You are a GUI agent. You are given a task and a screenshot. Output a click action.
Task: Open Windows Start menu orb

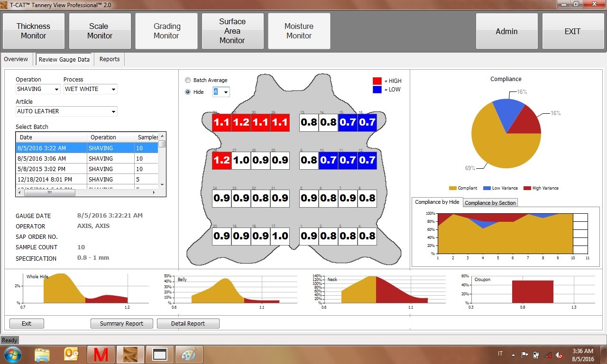12,355
